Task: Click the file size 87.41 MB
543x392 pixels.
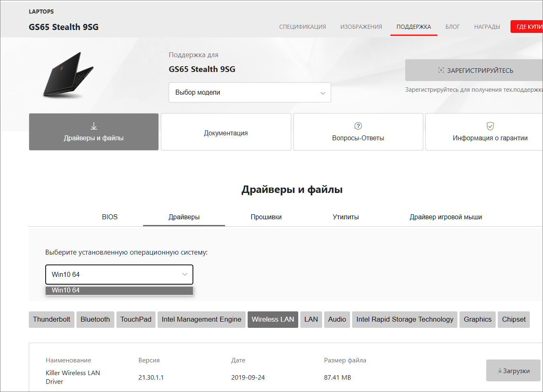Action: pyautogui.click(x=337, y=378)
